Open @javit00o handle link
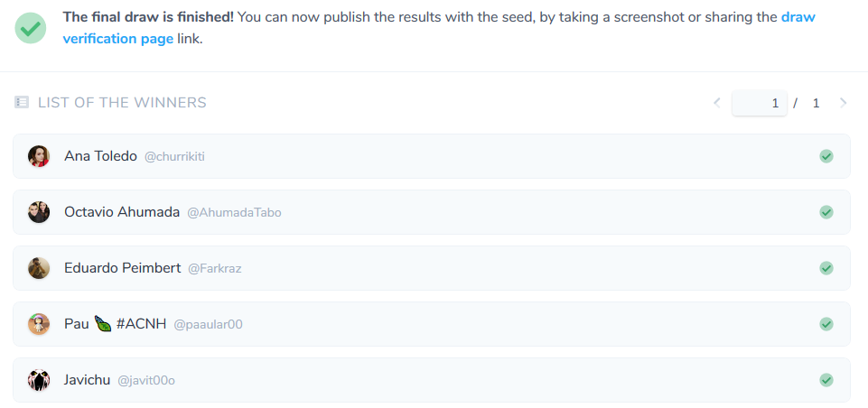 coord(146,380)
